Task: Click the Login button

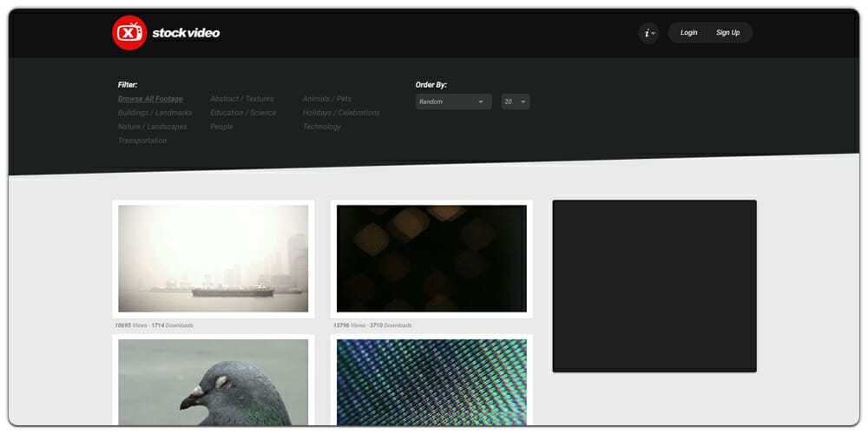Action: coord(688,33)
